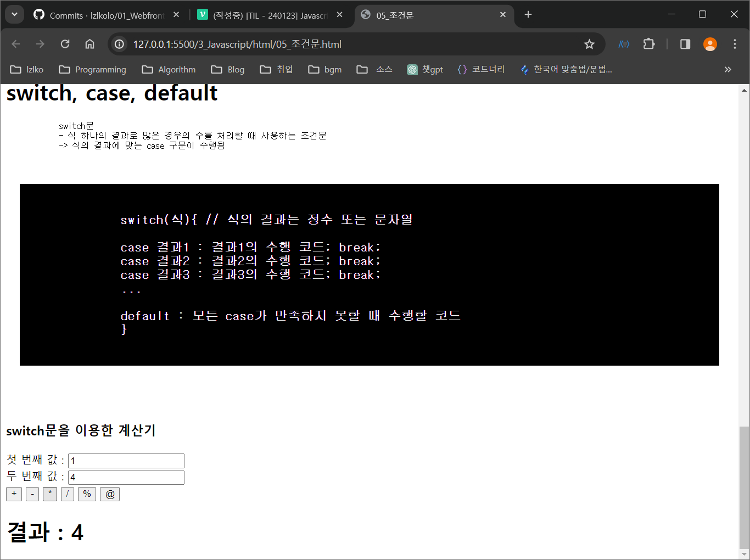Expand the tab search chevron
Viewport: 750px width, 560px height.
14,15
